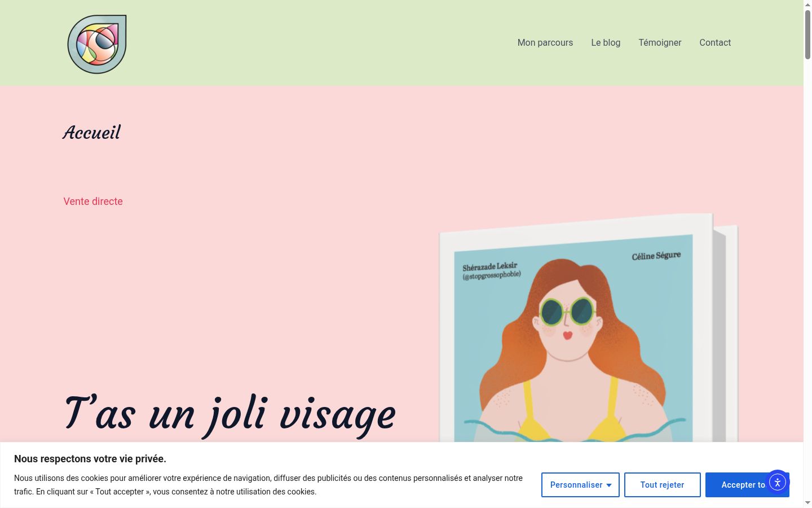Image resolution: width=812 pixels, height=508 pixels.
Task: Open the Contact page
Action: pos(715,42)
